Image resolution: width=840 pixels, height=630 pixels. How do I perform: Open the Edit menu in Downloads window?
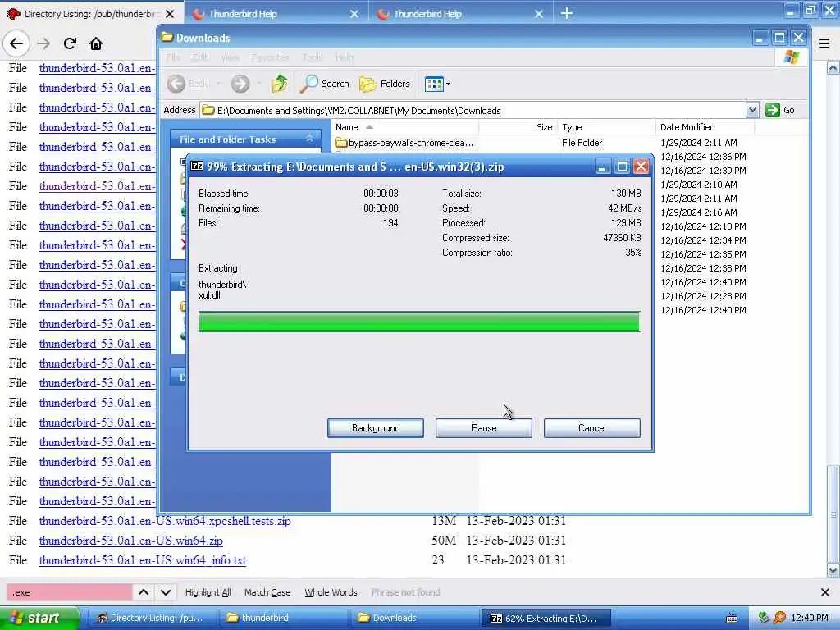(x=200, y=57)
